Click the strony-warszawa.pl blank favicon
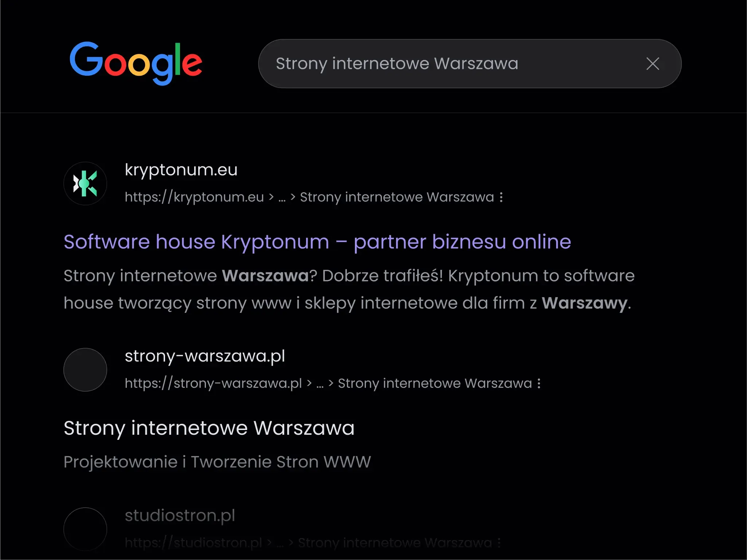This screenshot has height=560, width=747. point(85,370)
